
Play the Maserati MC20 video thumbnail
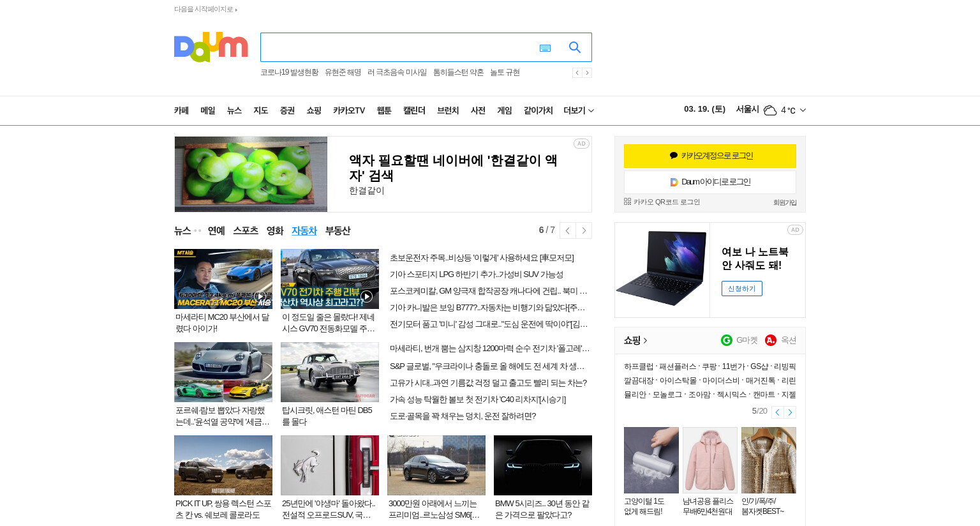point(223,279)
